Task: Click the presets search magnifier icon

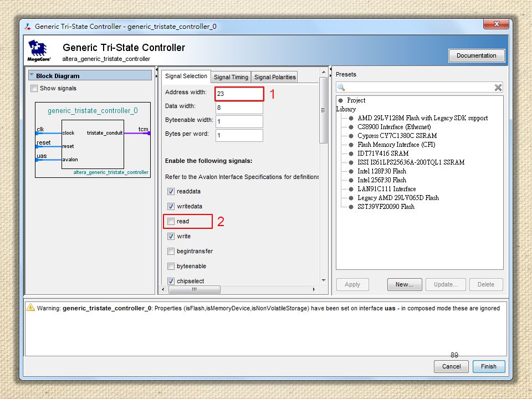Action: coord(341,88)
